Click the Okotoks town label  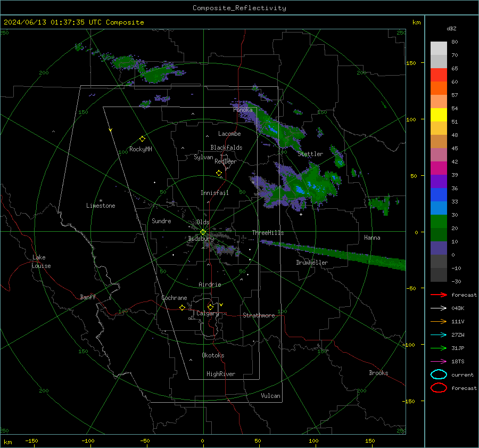213,355
